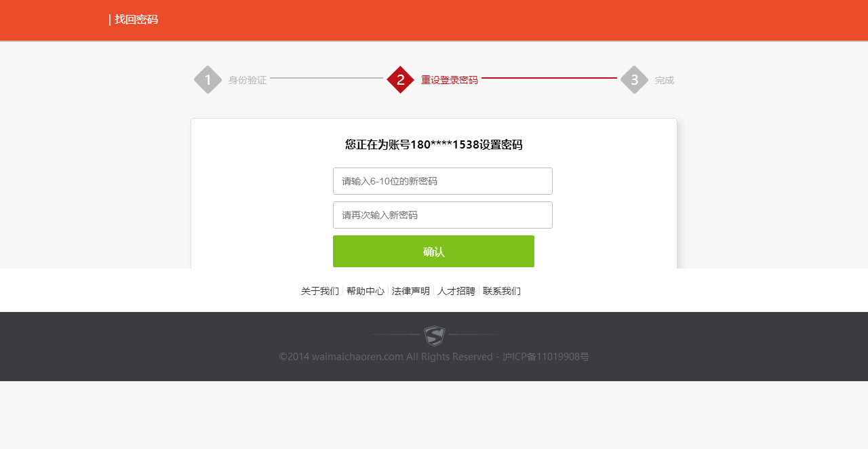Click the account heading 180****1538 text

(445, 144)
